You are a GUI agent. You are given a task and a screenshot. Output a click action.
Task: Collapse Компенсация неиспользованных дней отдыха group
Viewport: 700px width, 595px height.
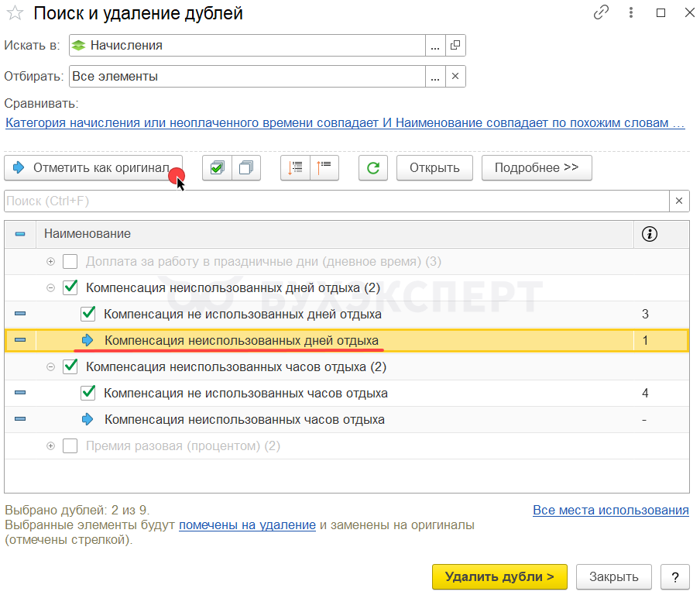coord(51,288)
